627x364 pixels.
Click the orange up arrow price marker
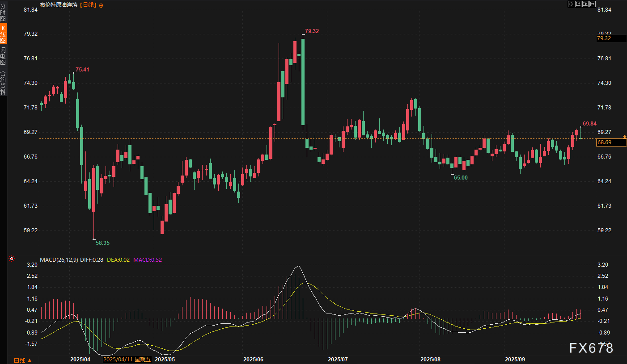624,136
